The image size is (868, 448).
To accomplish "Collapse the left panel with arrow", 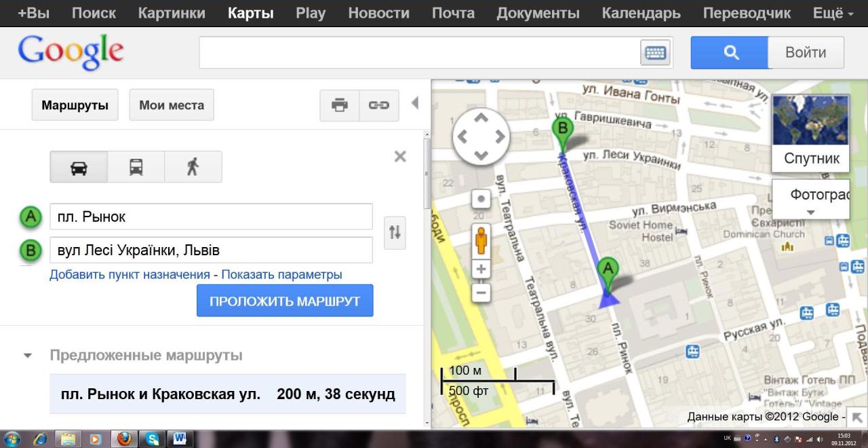I will click(415, 103).
